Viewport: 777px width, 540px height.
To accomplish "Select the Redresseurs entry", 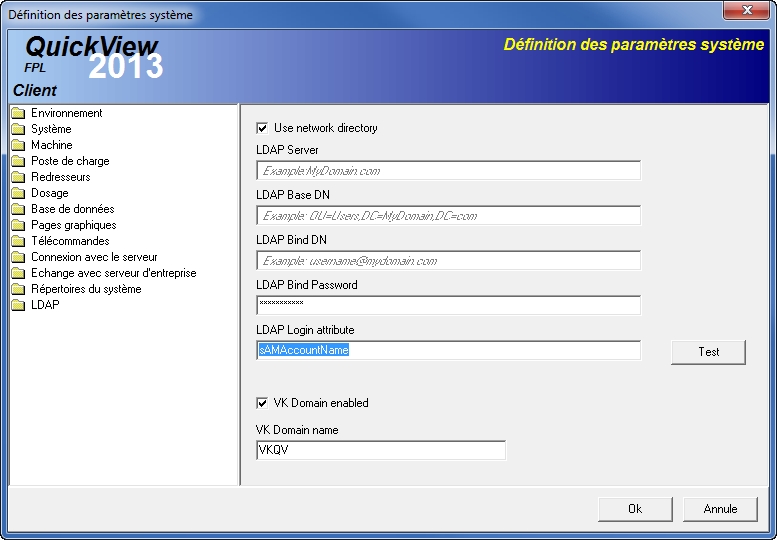I will [x=60, y=177].
